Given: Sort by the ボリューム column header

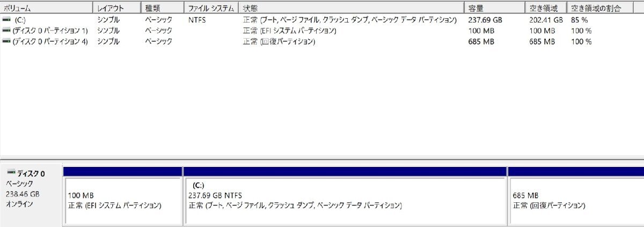Looking at the screenshot, I should (47, 8).
